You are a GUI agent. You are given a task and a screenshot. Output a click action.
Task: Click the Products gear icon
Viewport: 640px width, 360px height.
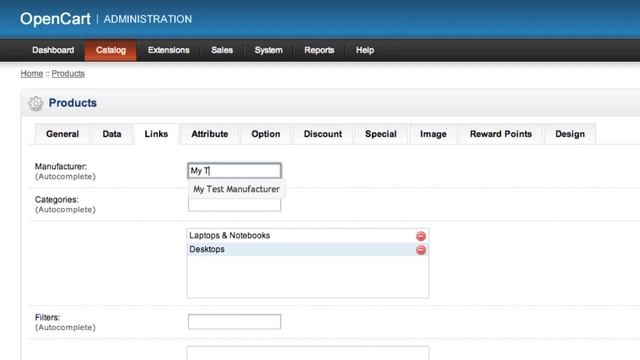(x=36, y=103)
